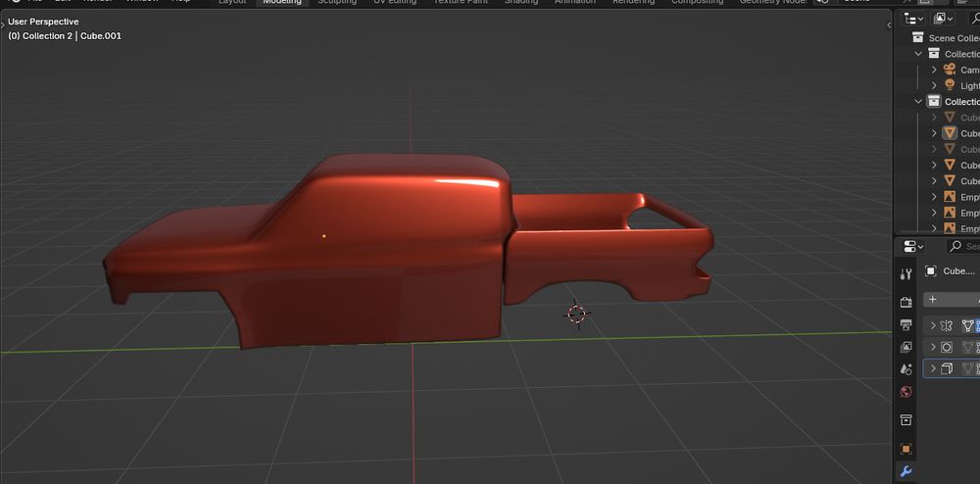Open the Output properties tab
980x484 pixels.
pos(906,324)
